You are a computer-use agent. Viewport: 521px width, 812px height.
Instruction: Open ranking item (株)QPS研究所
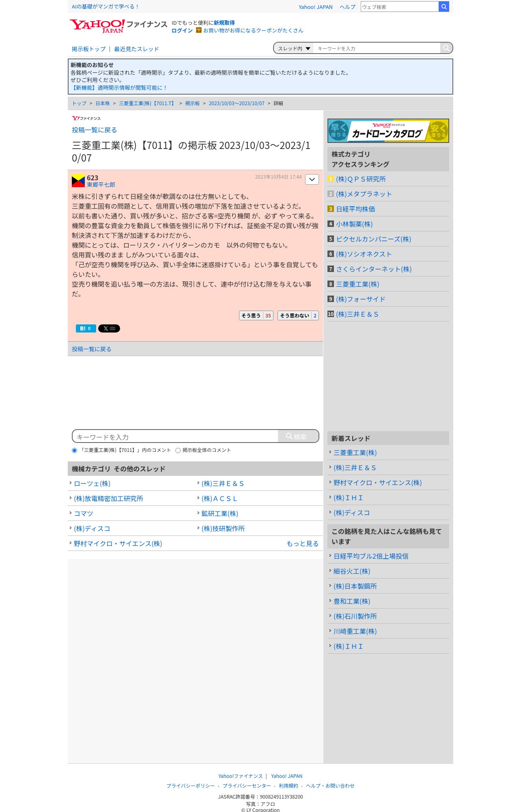[x=361, y=179]
